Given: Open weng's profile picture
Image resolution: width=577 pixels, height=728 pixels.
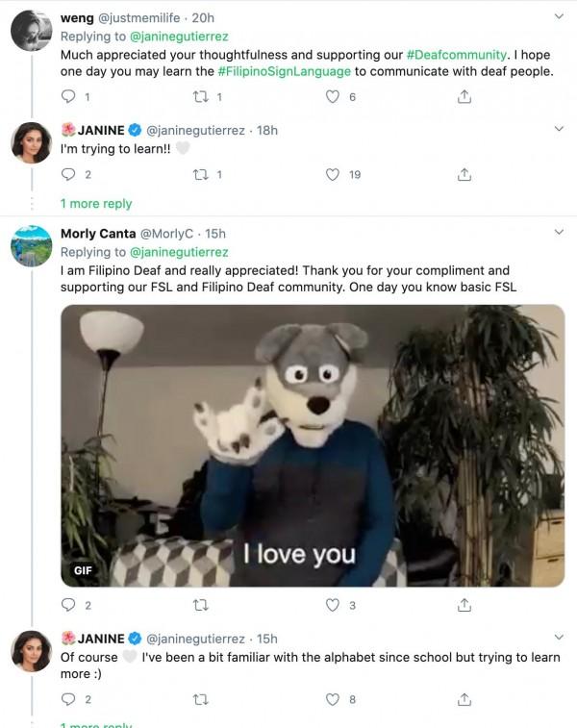Looking at the screenshot, I should pos(31,32).
